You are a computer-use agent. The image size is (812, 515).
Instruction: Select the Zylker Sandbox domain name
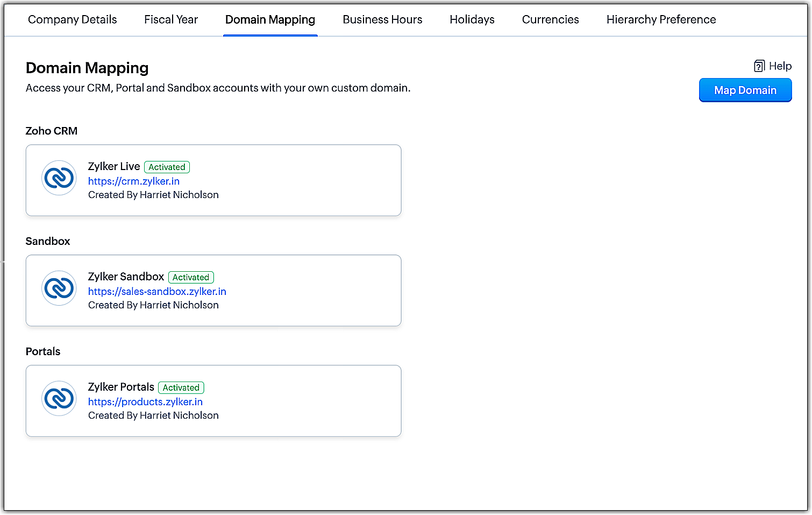pyautogui.click(x=126, y=277)
